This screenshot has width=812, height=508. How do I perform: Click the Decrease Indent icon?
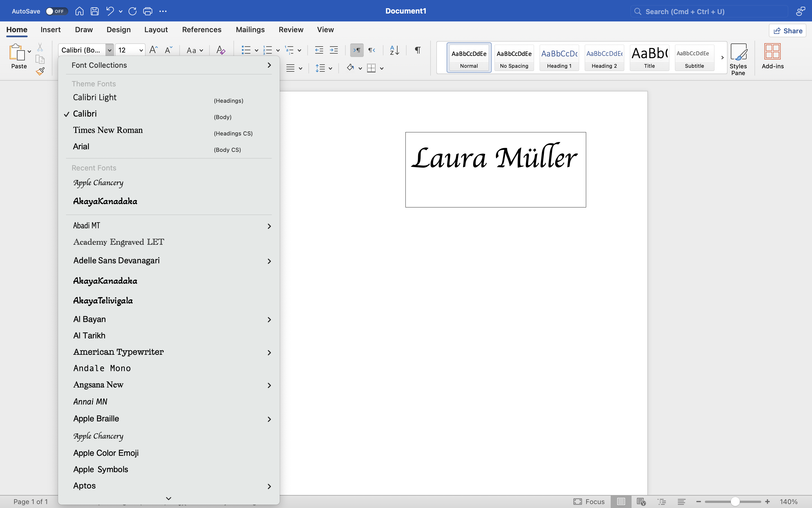319,50
